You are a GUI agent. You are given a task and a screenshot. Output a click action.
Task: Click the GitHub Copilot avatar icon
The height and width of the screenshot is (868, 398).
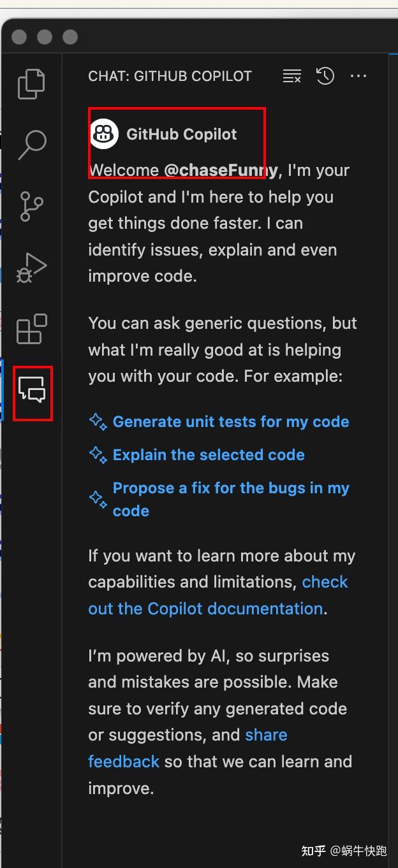tap(104, 134)
